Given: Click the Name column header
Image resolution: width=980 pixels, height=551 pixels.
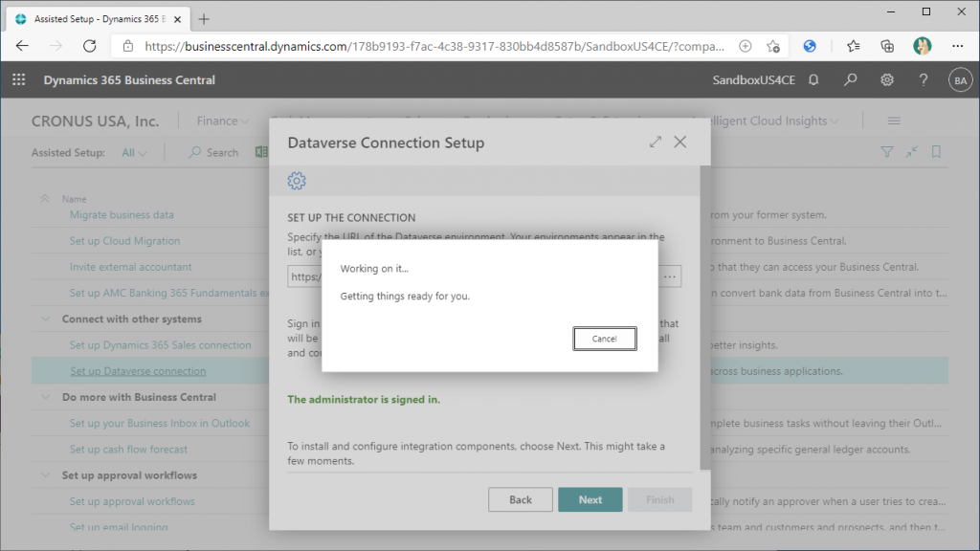Looking at the screenshot, I should [75, 199].
